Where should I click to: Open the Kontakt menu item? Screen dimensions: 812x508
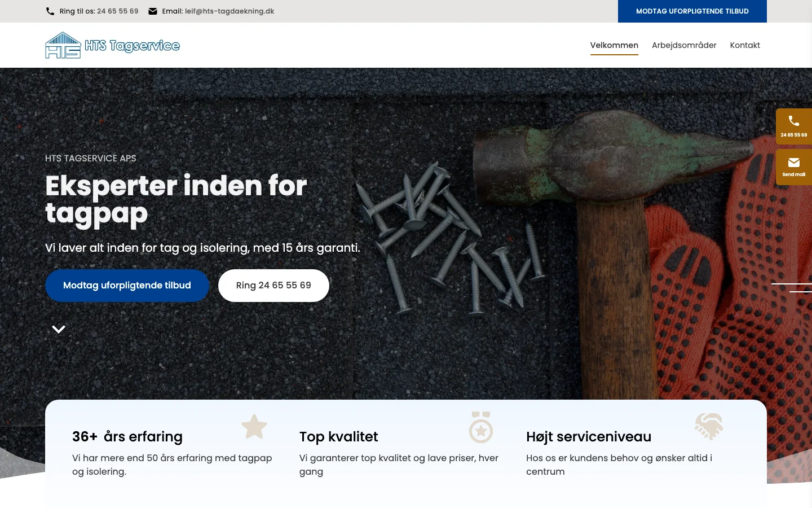click(745, 45)
